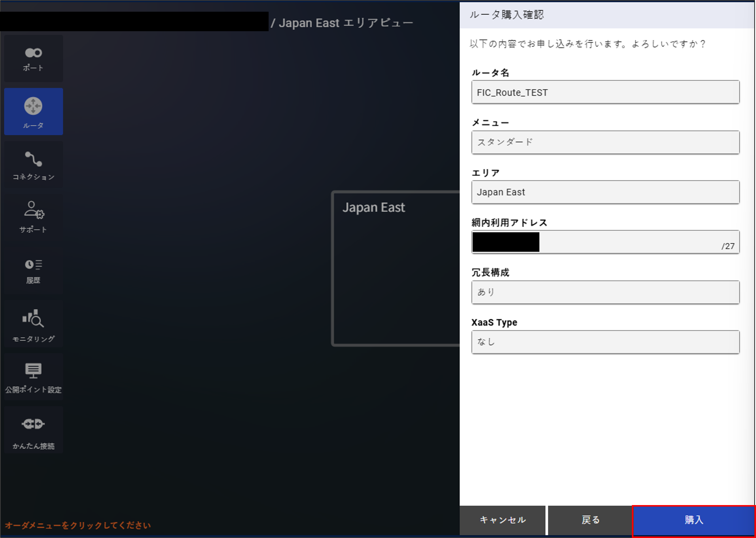Click the ルータ名 field showing FIC_Route_TEST
Viewport: 756px width, 538px height.
(x=605, y=92)
